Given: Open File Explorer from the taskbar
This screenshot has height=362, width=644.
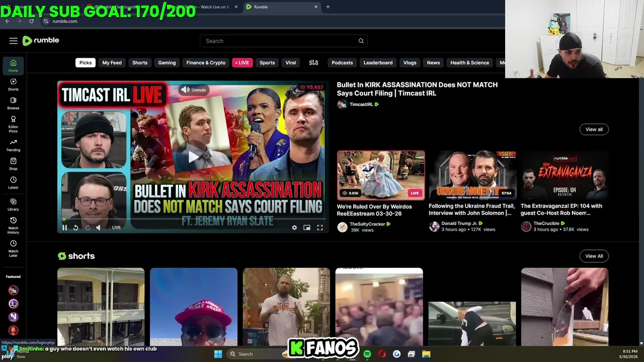Looking at the screenshot, I should tap(426, 354).
